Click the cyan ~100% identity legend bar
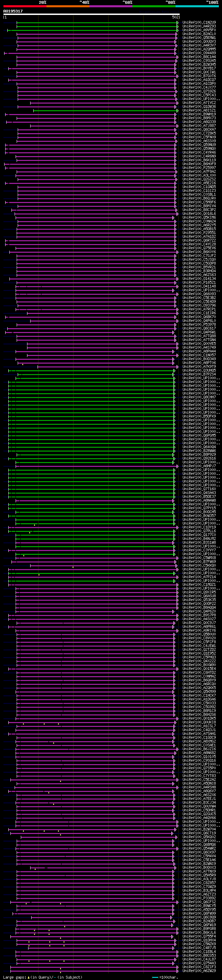Screen dimensions: 222x980 (197, 6)
